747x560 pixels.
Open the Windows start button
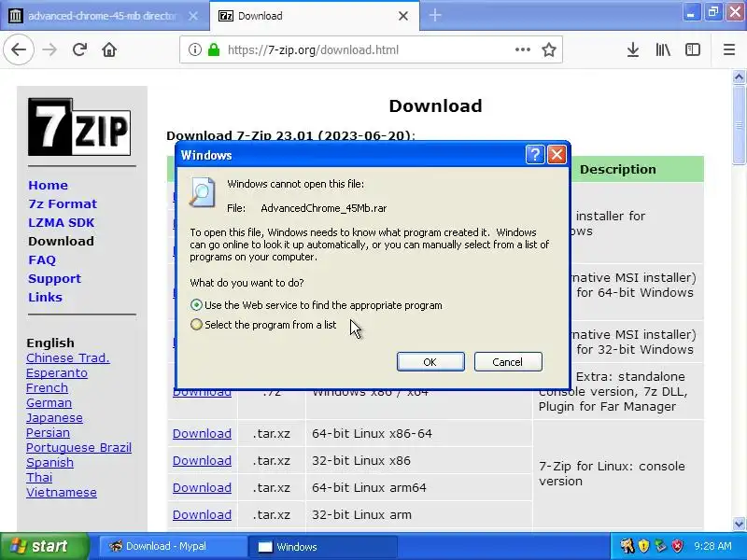coord(44,546)
